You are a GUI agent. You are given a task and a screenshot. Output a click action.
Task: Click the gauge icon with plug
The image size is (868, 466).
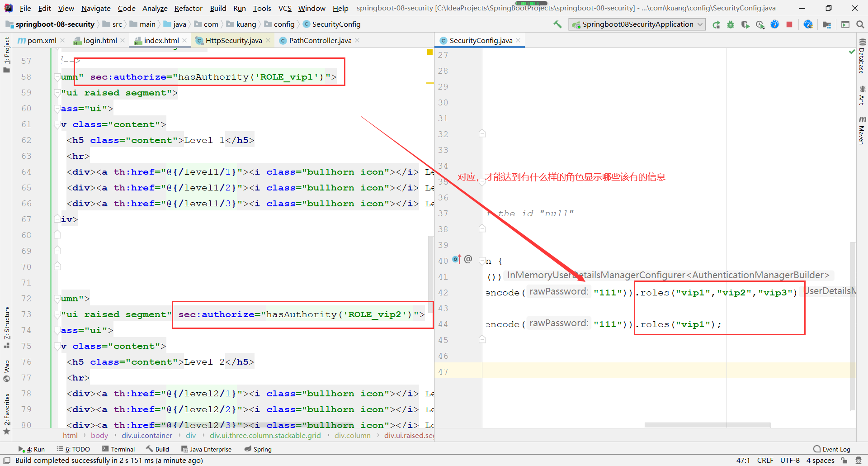(x=808, y=24)
